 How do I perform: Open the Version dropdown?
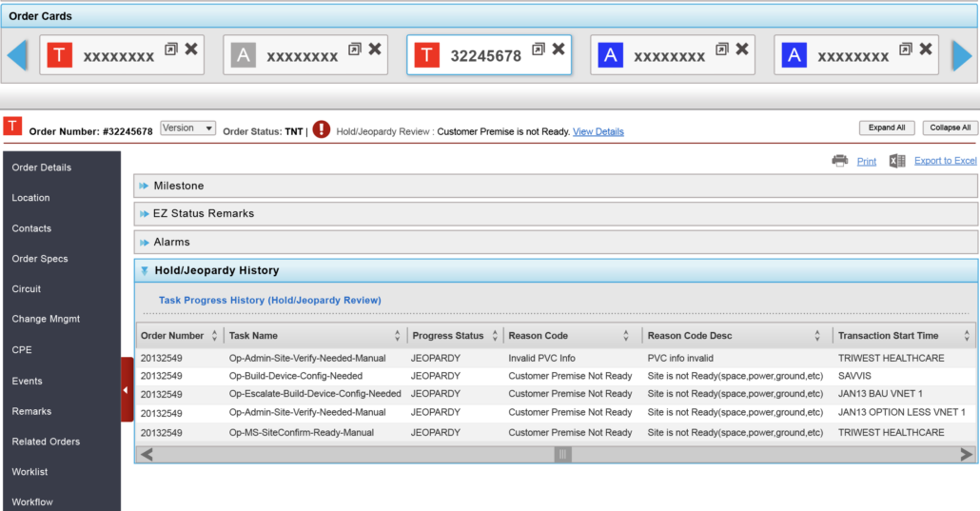188,128
